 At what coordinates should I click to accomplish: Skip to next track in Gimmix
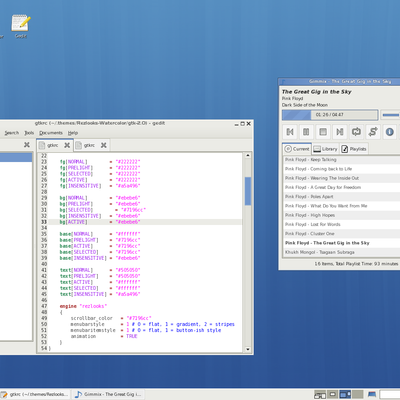point(340,132)
